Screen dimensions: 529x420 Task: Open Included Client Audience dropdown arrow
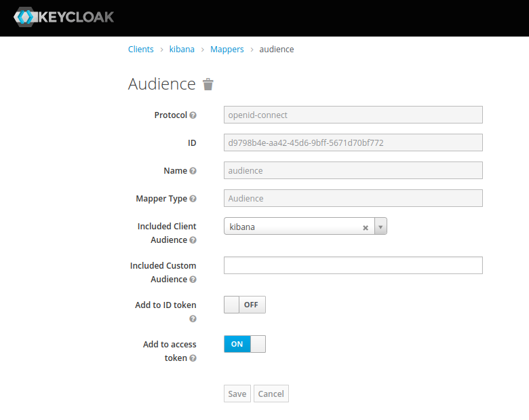[380, 227]
